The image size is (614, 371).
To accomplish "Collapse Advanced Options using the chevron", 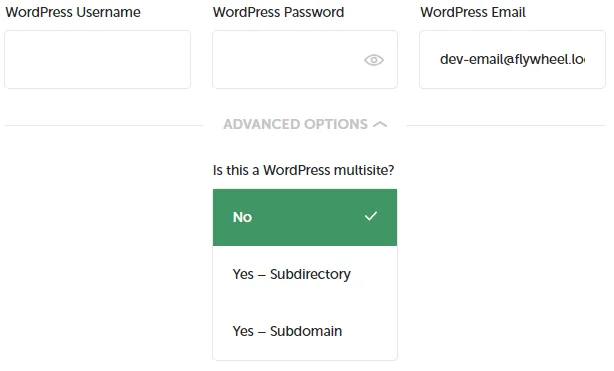I will tap(380, 125).
